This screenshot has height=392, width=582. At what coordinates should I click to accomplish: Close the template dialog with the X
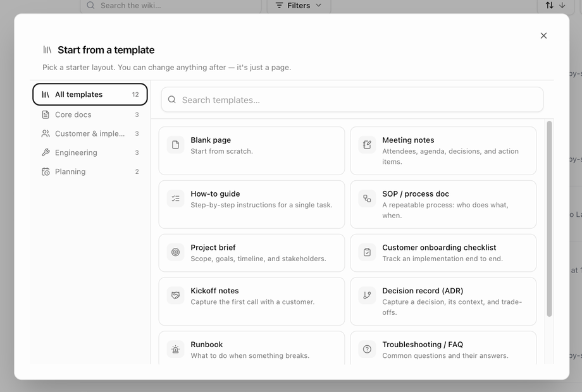[543, 35]
